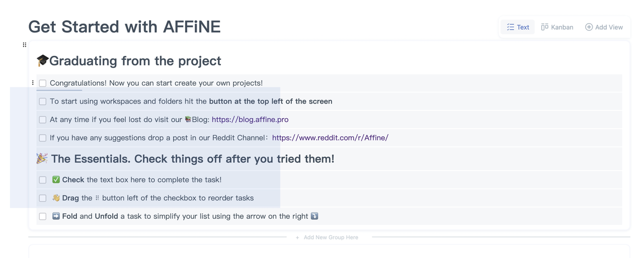Open the blog.affine.pro link

coord(250,120)
